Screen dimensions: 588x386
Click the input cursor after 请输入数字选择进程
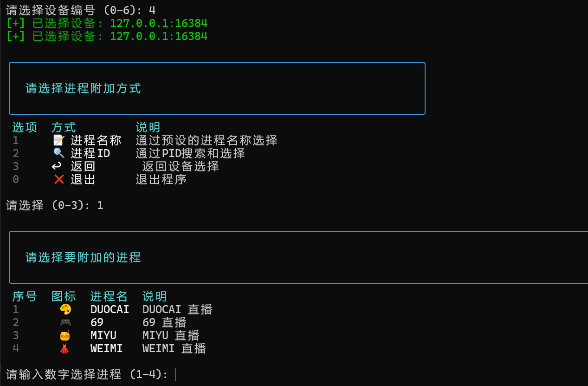[175, 374]
